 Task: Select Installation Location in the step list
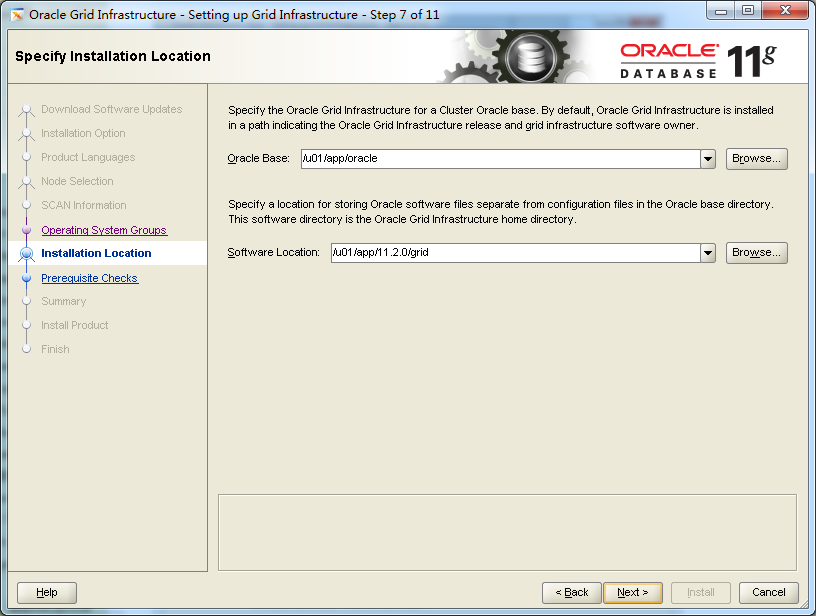(96, 253)
